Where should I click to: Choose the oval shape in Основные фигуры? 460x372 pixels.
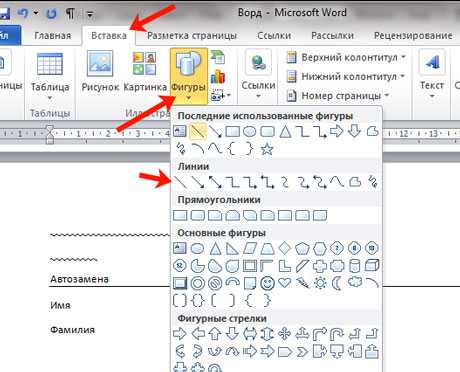pos(197,248)
